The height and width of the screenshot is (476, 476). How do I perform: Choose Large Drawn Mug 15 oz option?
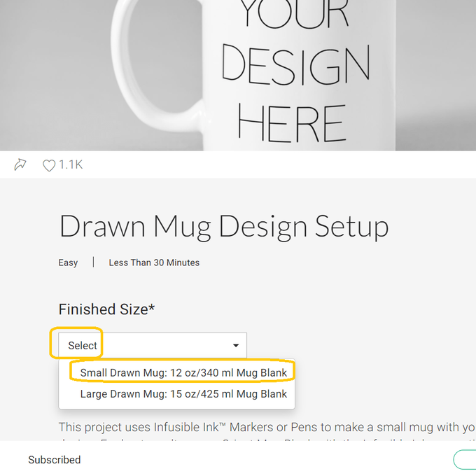pyautogui.click(x=183, y=394)
